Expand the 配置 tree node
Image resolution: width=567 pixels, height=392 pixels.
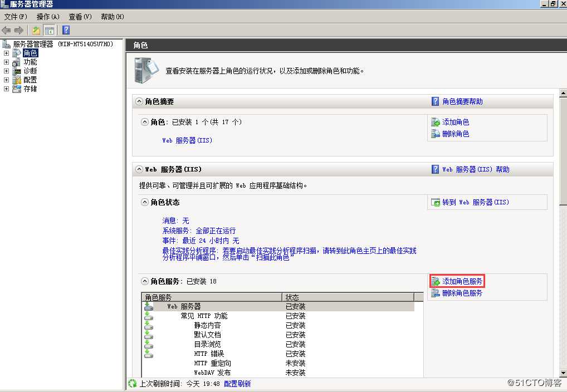point(6,80)
